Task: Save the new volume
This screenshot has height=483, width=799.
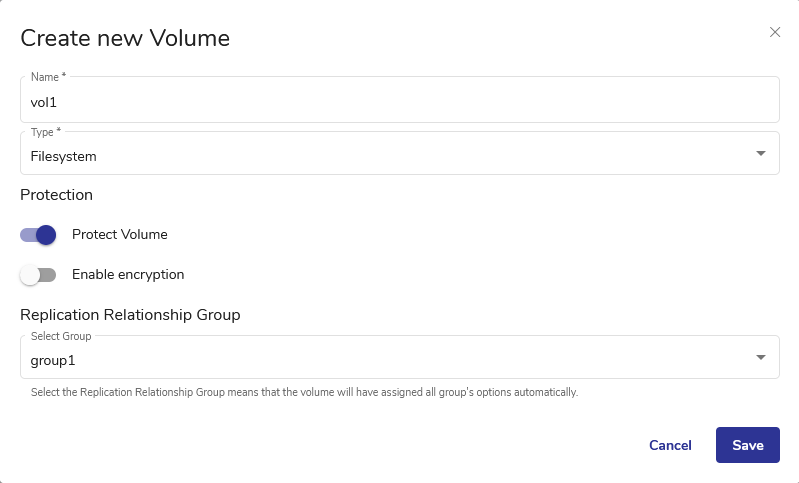Action: [x=747, y=445]
